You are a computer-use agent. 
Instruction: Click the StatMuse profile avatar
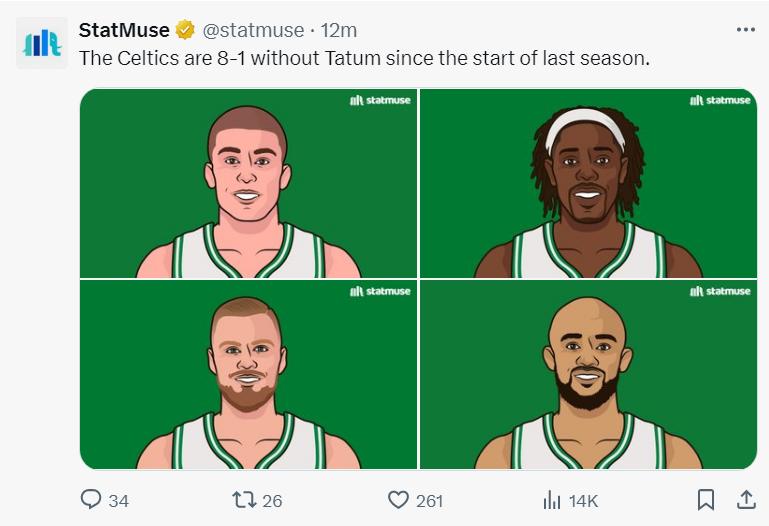click(42, 43)
